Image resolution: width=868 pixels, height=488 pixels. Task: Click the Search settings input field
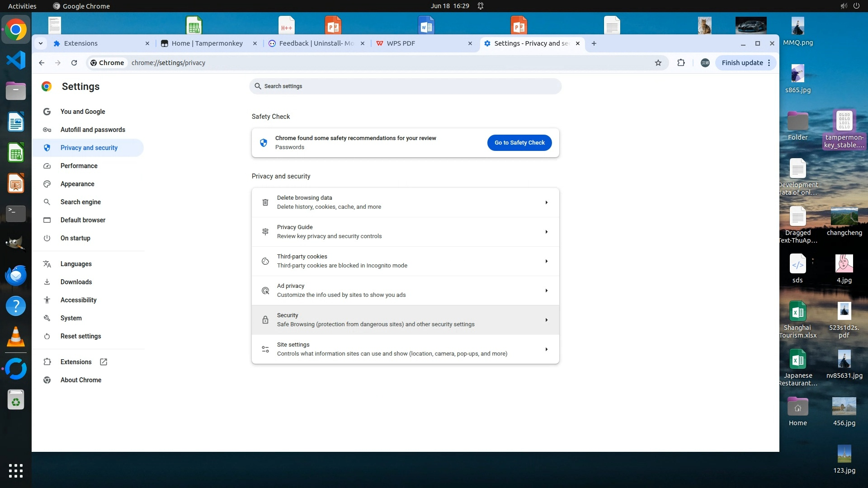pos(405,86)
